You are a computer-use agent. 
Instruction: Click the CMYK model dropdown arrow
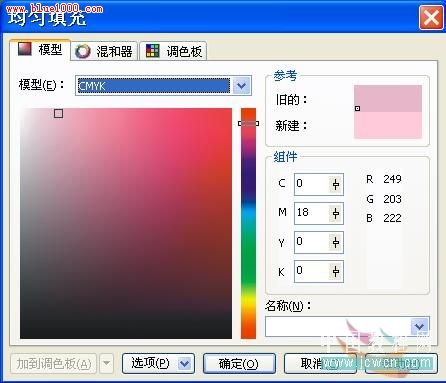tap(242, 86)
